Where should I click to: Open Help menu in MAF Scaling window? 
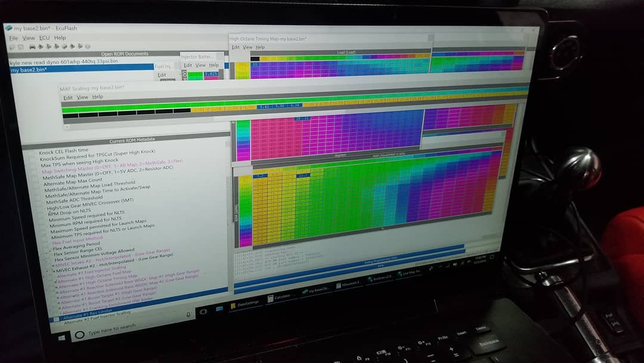(x=97, y=97)
